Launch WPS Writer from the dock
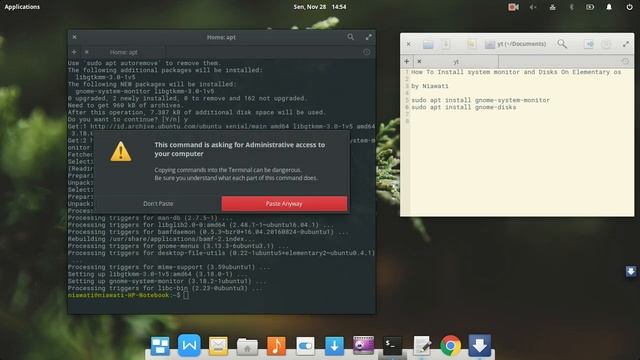Viewport: 640px width, 360px height. click(189, 345)
